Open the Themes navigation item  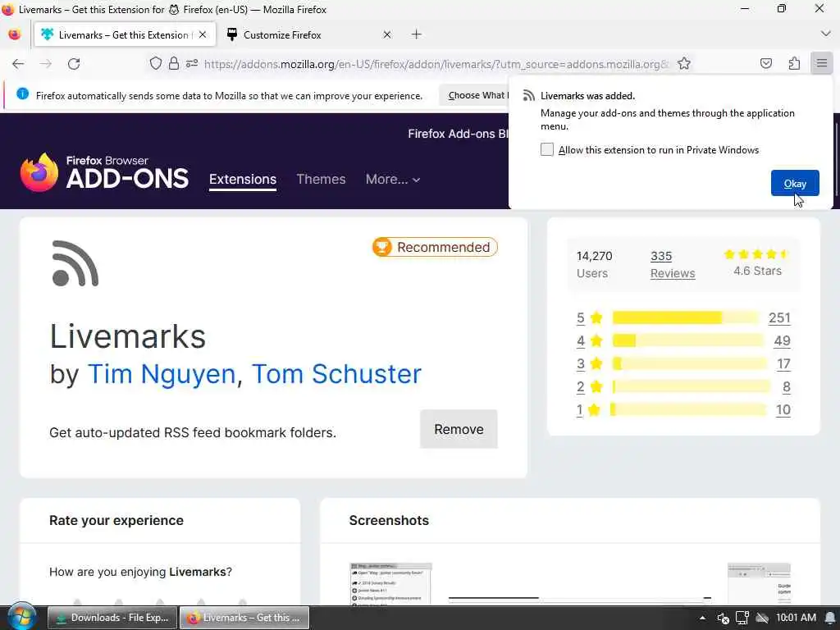321,180
